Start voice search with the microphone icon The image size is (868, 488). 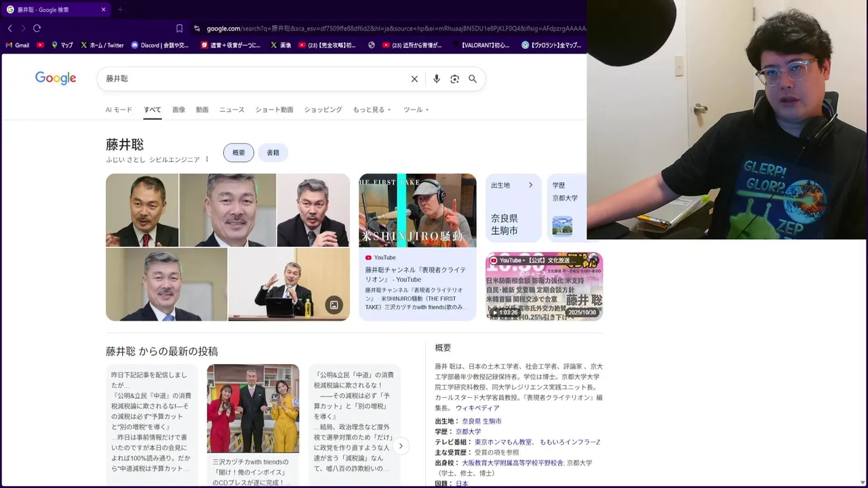pos(437,79)
